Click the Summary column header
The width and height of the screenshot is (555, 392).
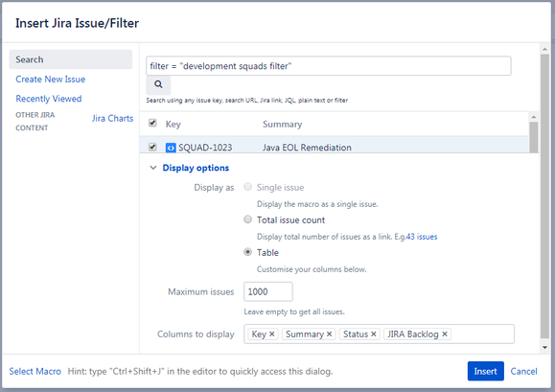(282, 125)
